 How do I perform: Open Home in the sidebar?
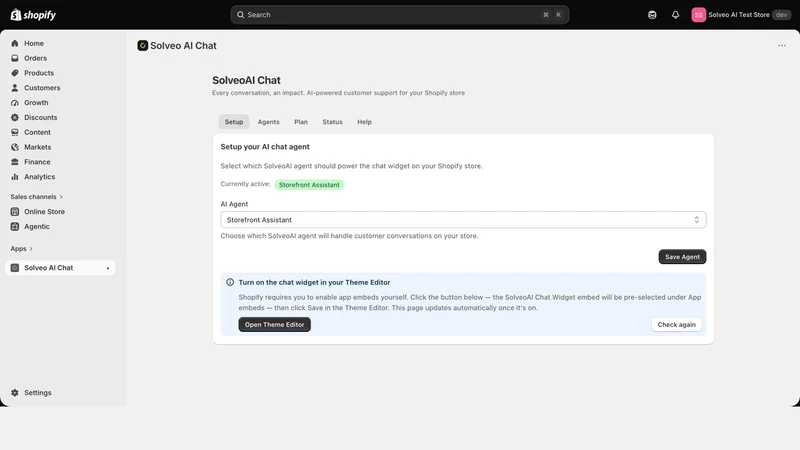point(34,43)
